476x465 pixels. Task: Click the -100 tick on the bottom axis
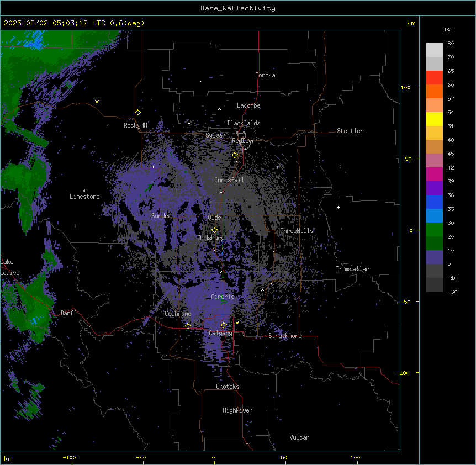[69, 457]
